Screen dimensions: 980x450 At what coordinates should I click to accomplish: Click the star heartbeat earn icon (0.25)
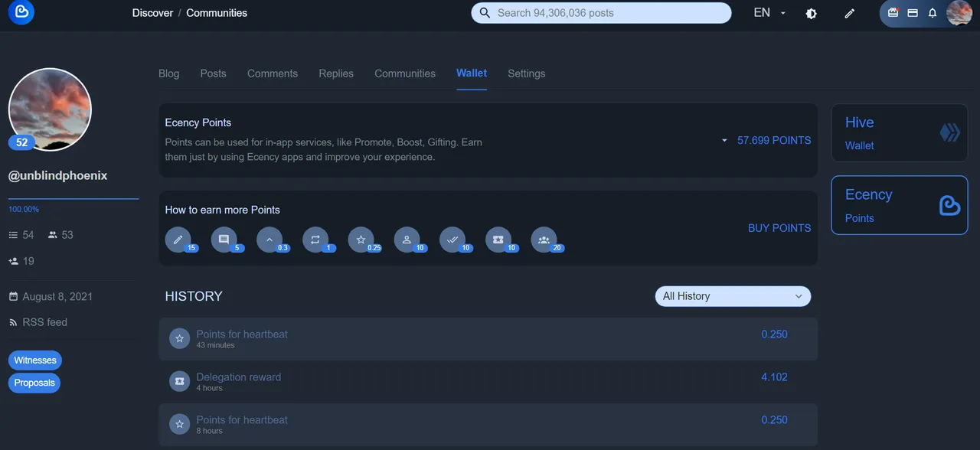pyautogui.click(x=361, y=240)
